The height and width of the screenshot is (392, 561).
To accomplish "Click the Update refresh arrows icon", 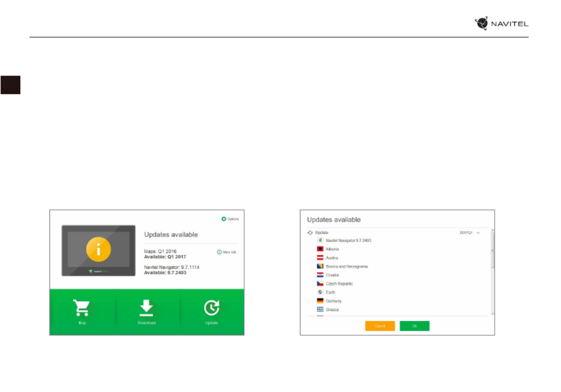I will coord(310,233).
